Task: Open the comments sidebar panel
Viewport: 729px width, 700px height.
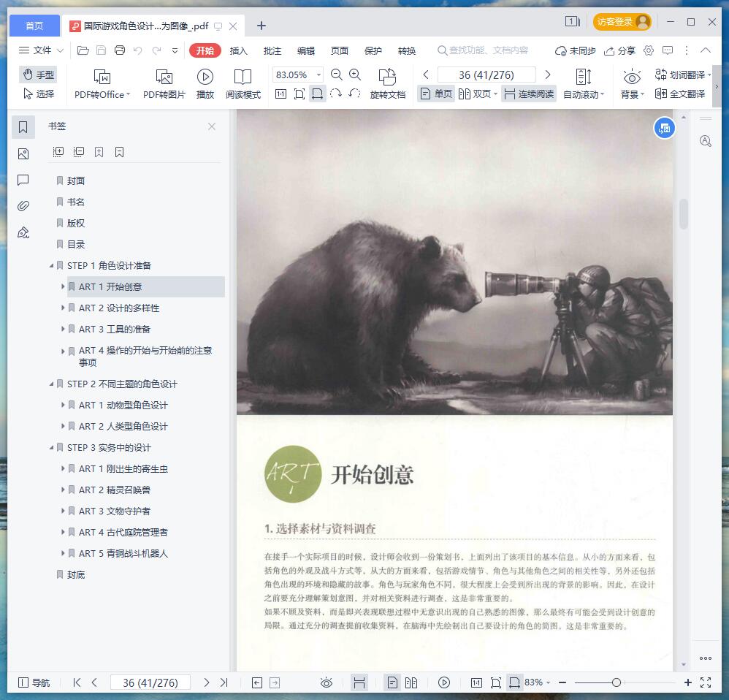Action: [x=23, y=180]
